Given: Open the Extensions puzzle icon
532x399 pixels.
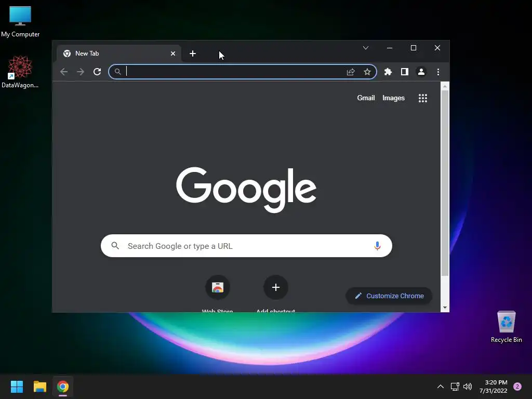Looking at the screenshot, I should (388, 72).
